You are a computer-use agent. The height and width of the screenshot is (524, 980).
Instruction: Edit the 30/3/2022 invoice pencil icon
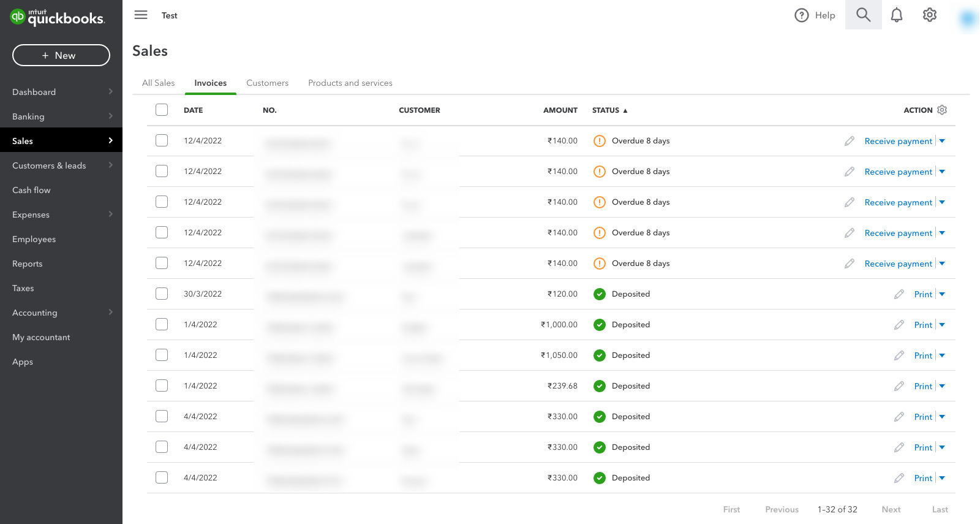[899, 294]
